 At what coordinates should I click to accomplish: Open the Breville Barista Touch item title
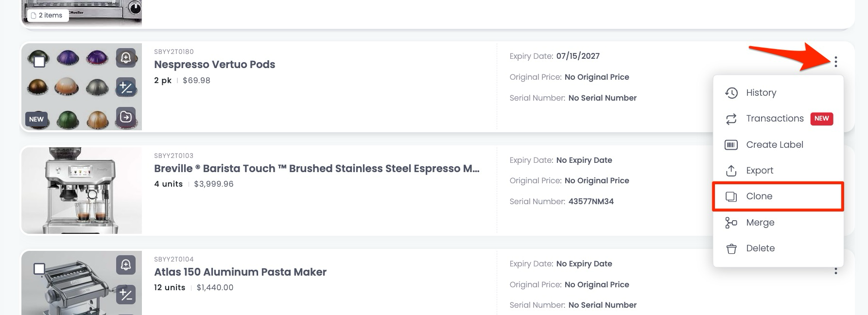pyautogui.click(x=316, y=169)
